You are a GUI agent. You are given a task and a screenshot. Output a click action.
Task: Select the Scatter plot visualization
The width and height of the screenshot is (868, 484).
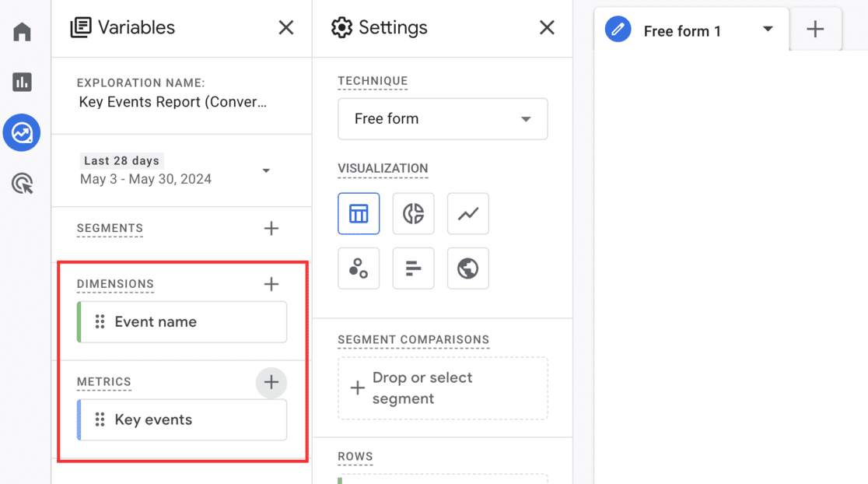[359, 268]
